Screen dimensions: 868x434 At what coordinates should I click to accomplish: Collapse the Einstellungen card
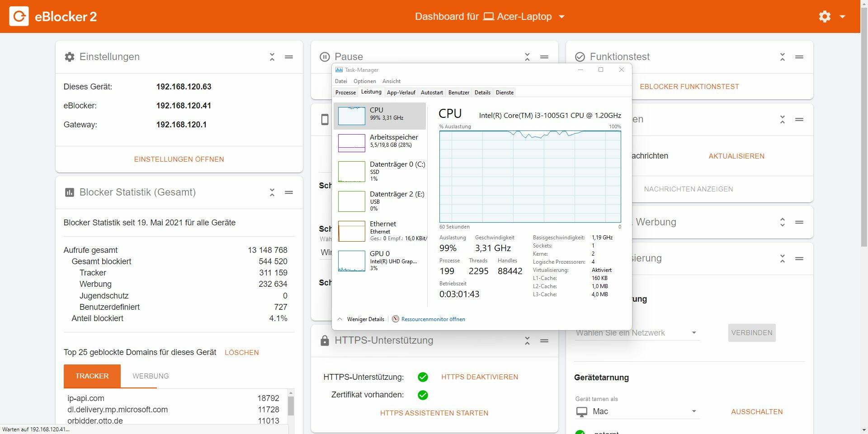pos(272,57)
